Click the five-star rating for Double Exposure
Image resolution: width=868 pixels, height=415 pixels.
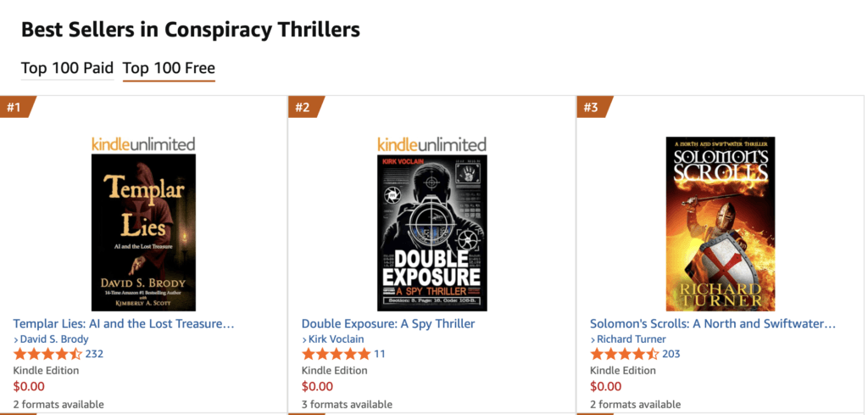click(x=336, y=354)
